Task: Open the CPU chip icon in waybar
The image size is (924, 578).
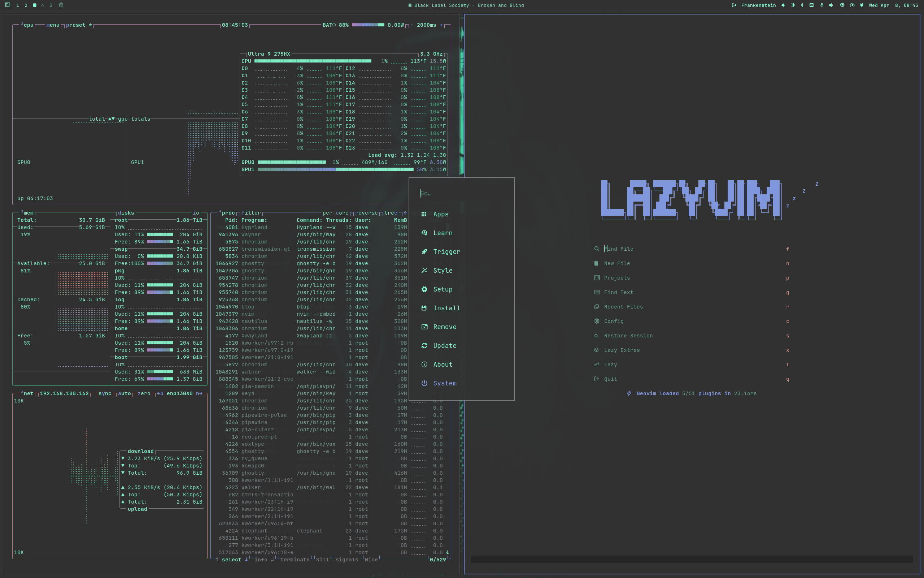Action: coord(842,5)
